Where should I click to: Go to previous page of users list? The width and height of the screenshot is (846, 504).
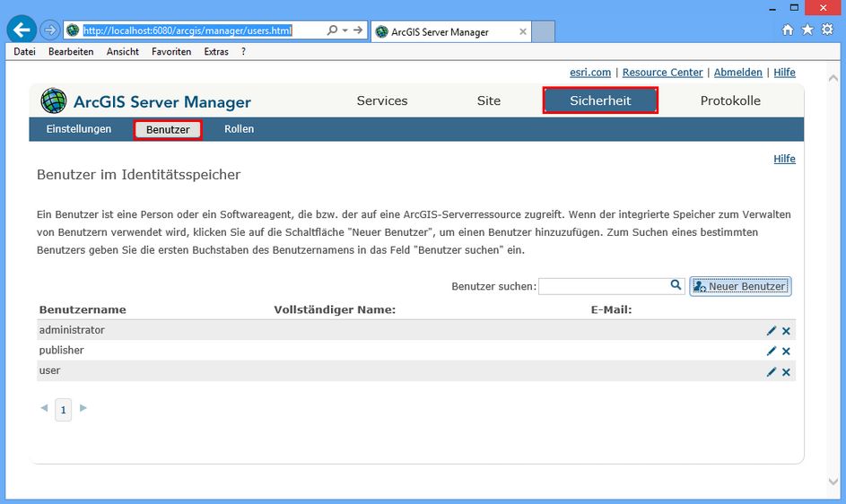pyautogui.click(x=44, y=408)
